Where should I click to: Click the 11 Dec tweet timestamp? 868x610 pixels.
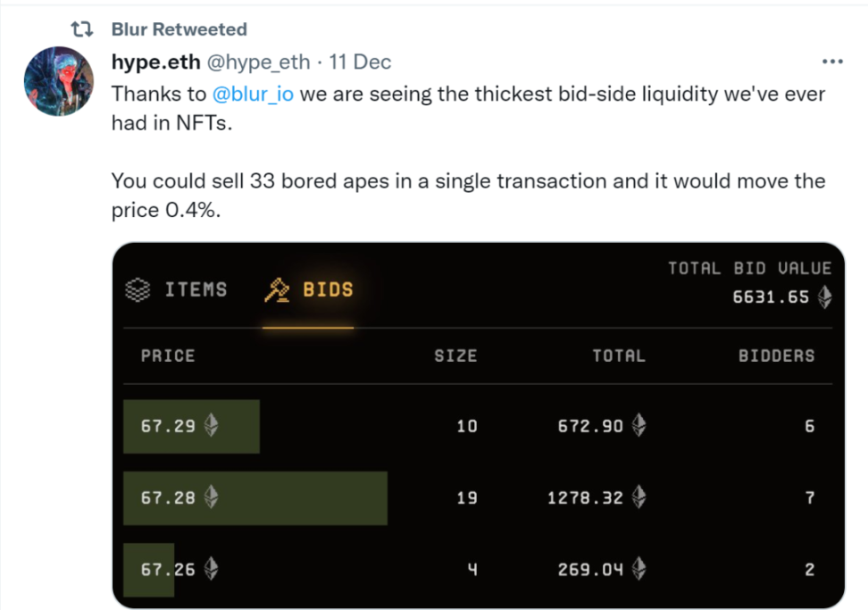click(x=360, y=62)
